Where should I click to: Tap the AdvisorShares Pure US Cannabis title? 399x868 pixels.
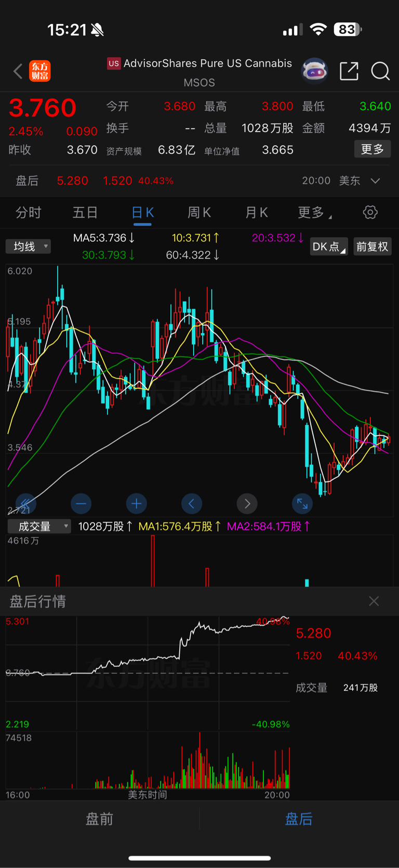[208, 63]
